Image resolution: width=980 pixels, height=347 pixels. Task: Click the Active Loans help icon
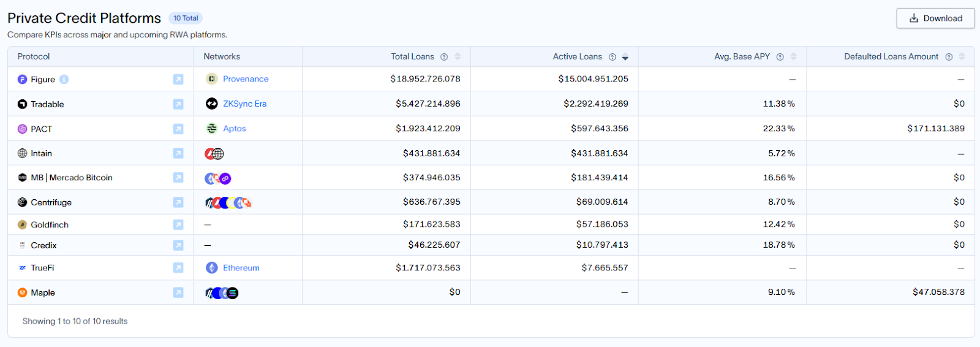612,57
